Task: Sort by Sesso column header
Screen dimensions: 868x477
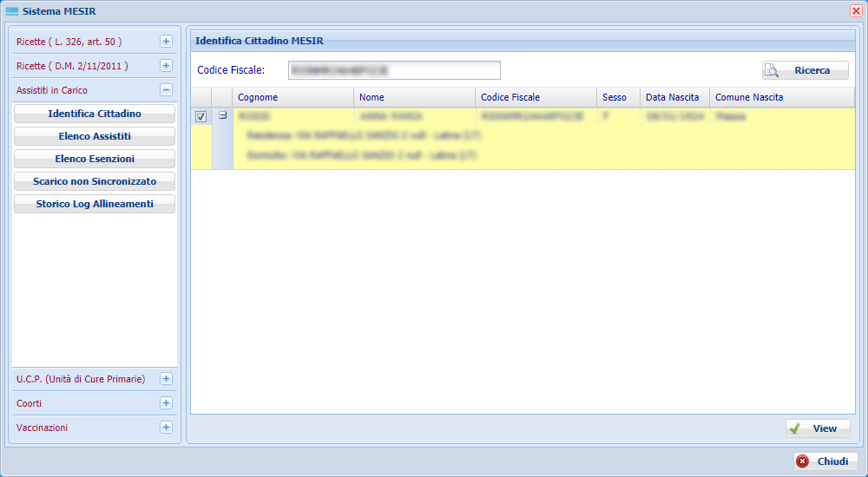Action: (x=618, y=97)
